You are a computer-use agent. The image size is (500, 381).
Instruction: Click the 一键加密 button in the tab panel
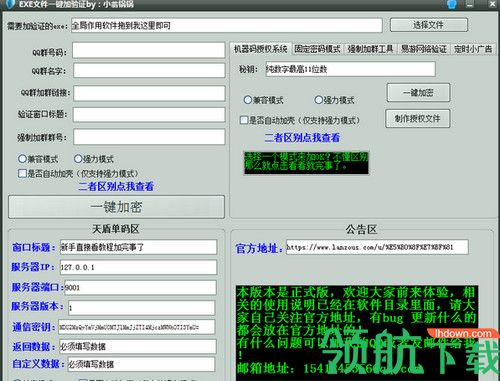tap(418, 92)
